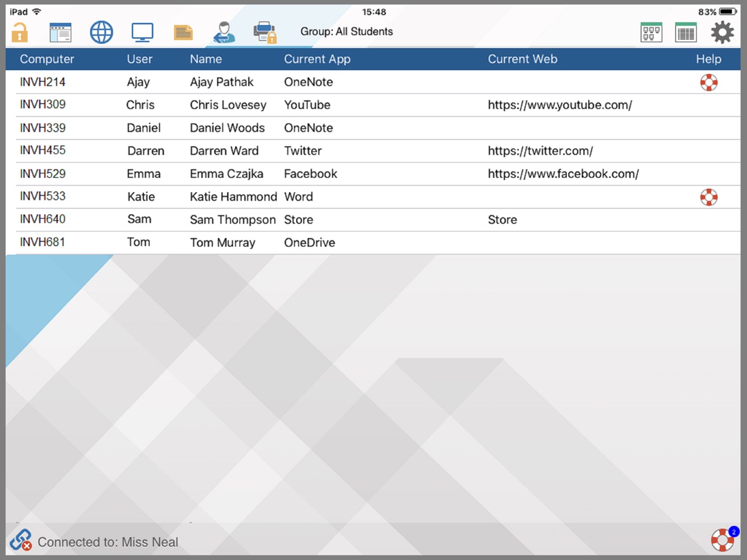The height and width of the screenshot is (560, 747).
Task: Open the settings gear icon
Action: pyautogui.click(x=722, y=32)
